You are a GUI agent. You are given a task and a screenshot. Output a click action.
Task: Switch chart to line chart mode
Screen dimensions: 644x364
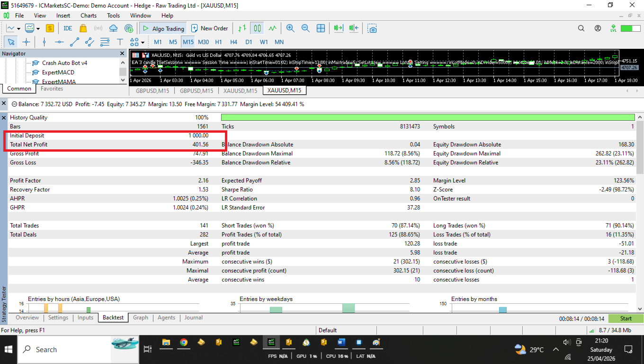(272, 28)
